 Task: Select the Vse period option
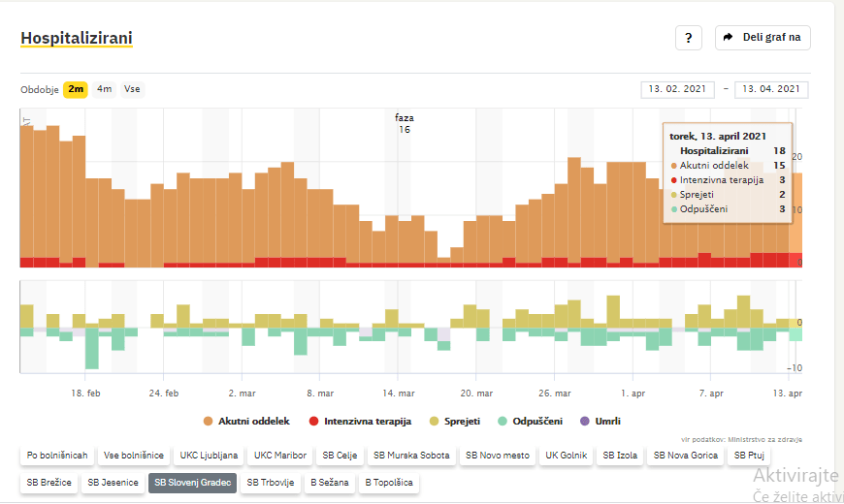[x=132, y=89]
